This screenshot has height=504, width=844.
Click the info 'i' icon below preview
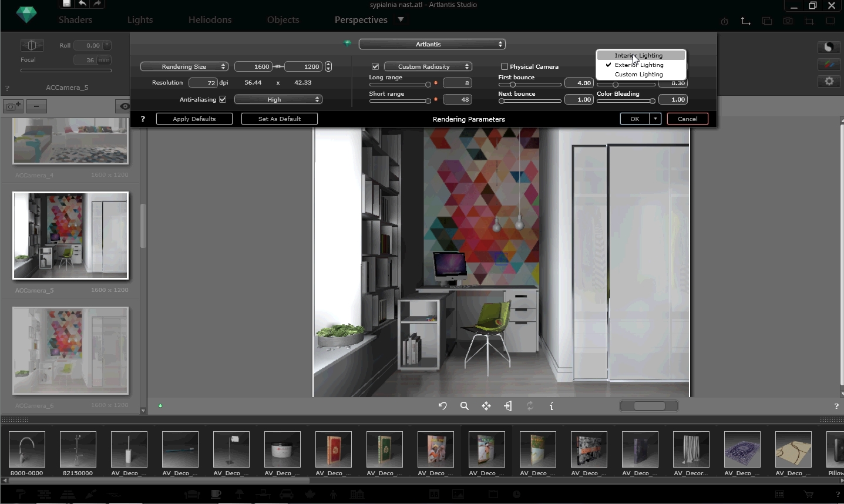[551, 406]
